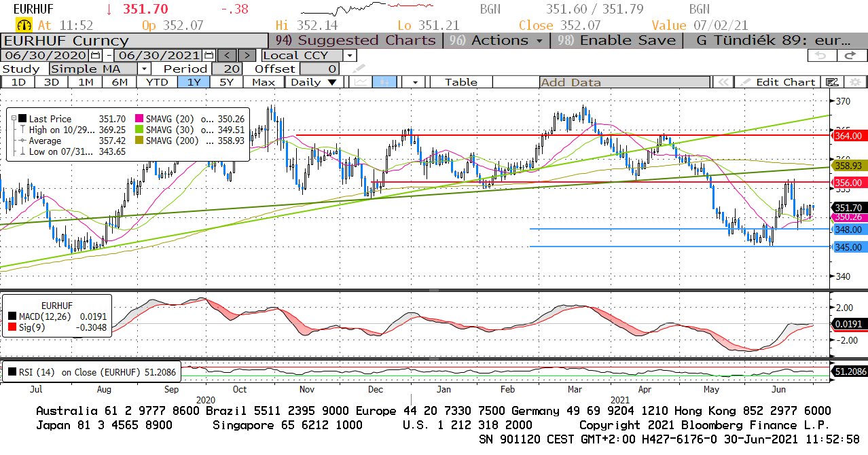
Task: Shift date range forward with right arrow
Action: point(248,55)
